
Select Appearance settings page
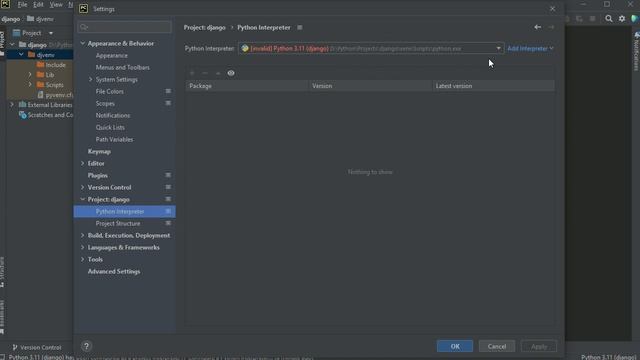pyautogui.click(x=111, y=56)
